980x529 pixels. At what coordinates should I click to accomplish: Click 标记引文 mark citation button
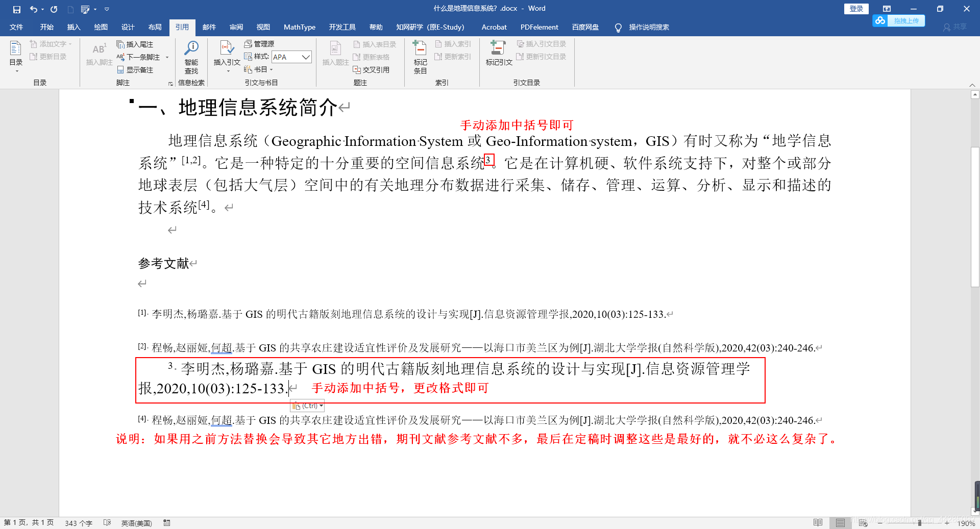point(499,53)
